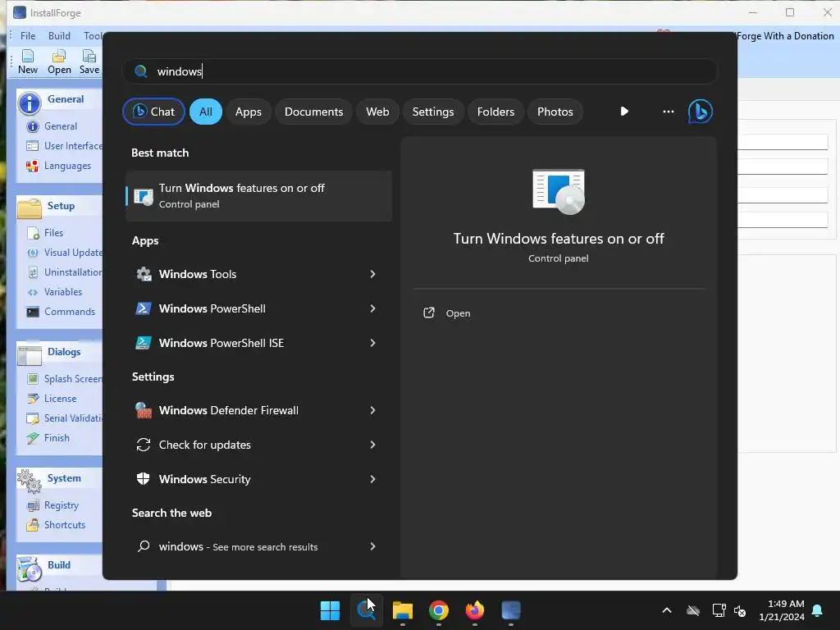The width and height of the screenshot is (840, 630).
Task: Open the three-dots options menu
Action: click(x=668, y=112)
